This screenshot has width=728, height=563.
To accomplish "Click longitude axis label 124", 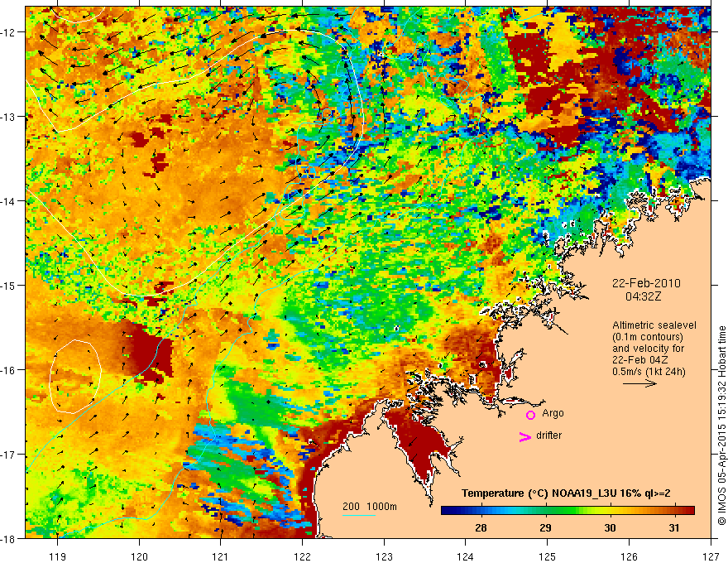I will pos(466,556).
